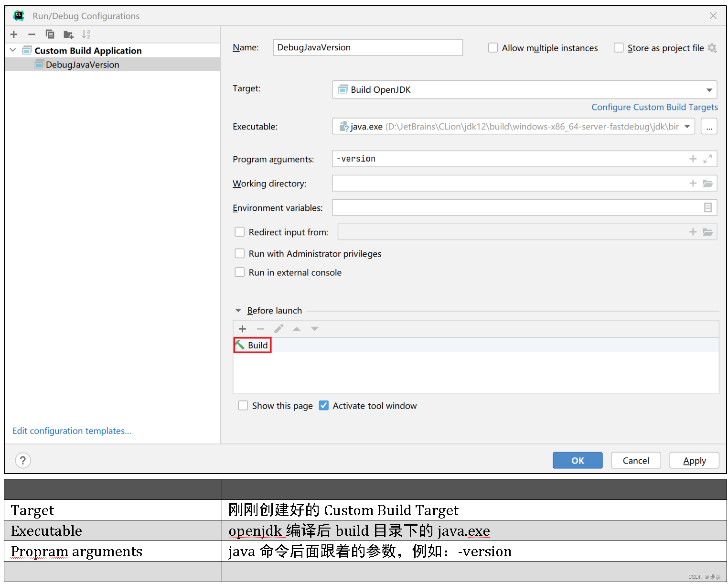
Task: Close the Run/Debug Configurations dialog
Action: (x=713, y=16)
